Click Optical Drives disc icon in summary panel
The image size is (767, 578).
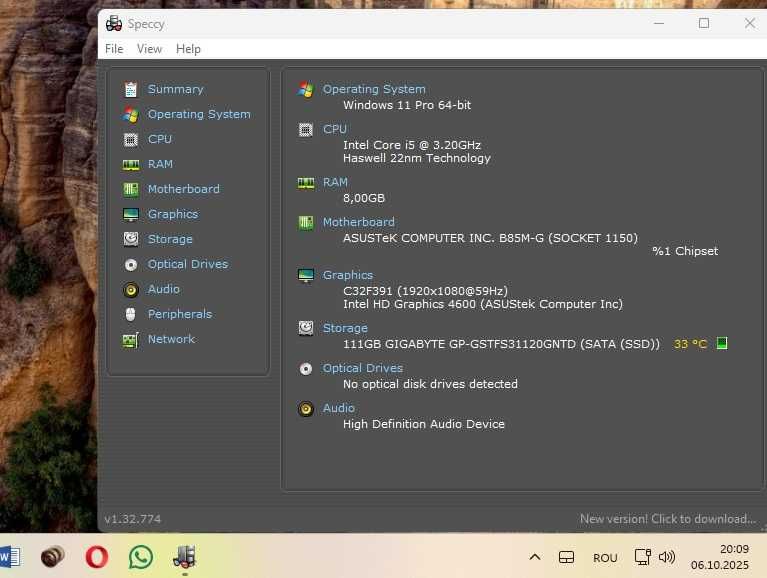point(306,369)
